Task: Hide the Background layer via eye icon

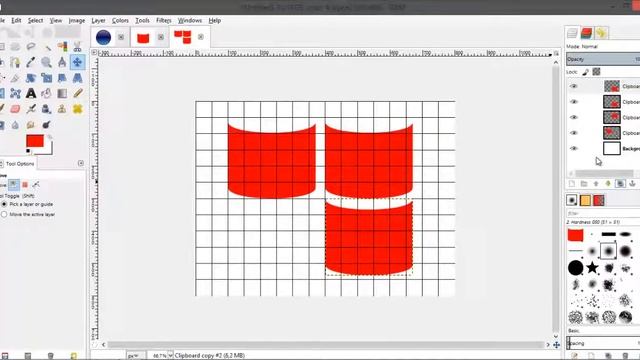Action: pos(574,149)
